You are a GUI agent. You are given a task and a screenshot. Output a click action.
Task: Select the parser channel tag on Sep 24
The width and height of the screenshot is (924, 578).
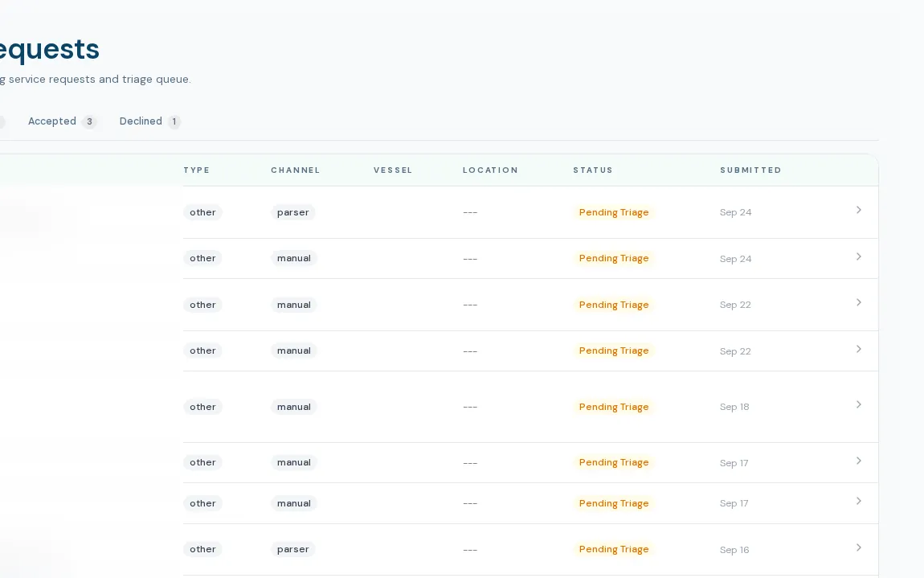click(293, 212)
